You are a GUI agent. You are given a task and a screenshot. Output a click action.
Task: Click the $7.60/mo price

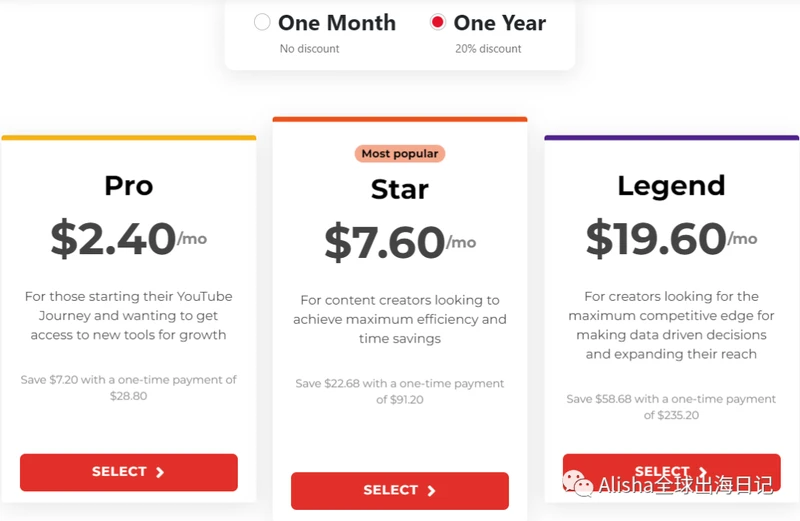(x=400, y=242)
